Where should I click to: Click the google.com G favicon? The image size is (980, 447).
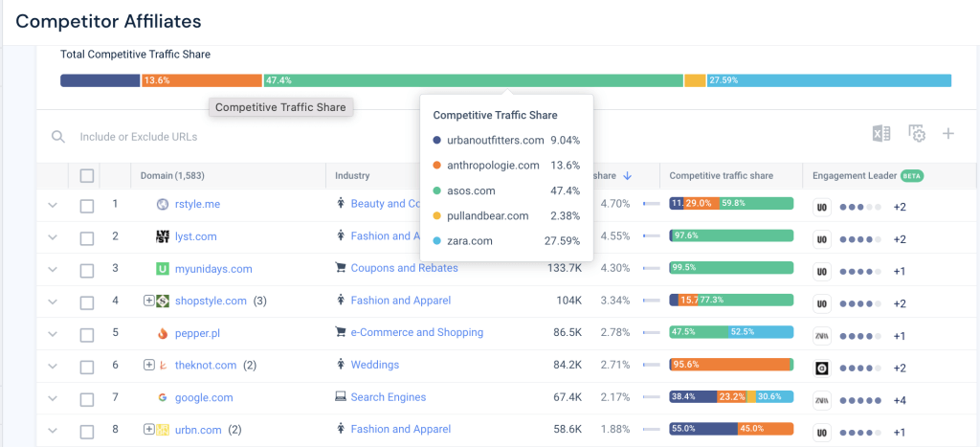tap(163, 397)
